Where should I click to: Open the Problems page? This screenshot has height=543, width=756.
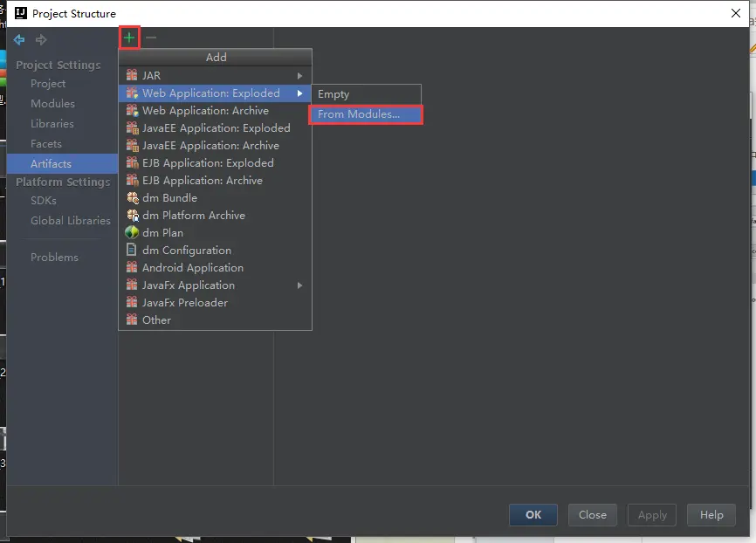click(x=54, y=258)
